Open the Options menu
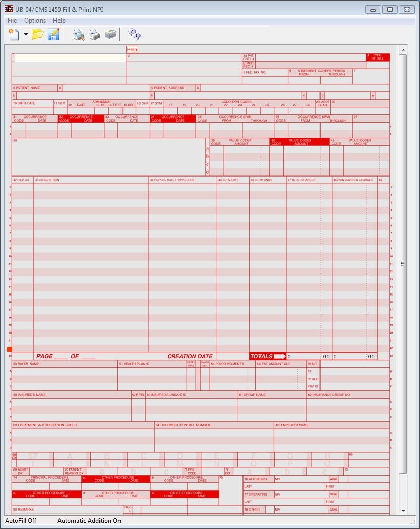 tap(35, 21)
